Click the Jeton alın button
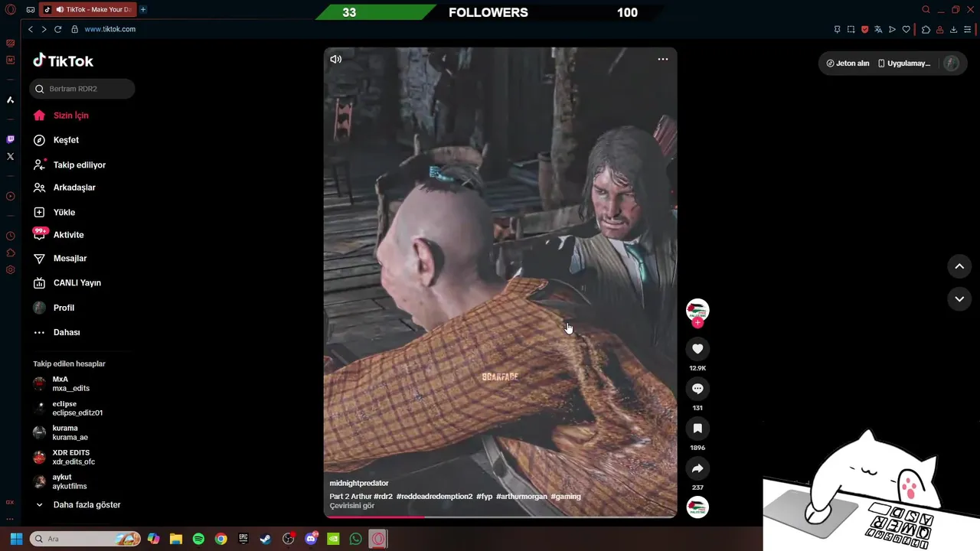Viewport: 980px width, 551px height. [848, 64]
